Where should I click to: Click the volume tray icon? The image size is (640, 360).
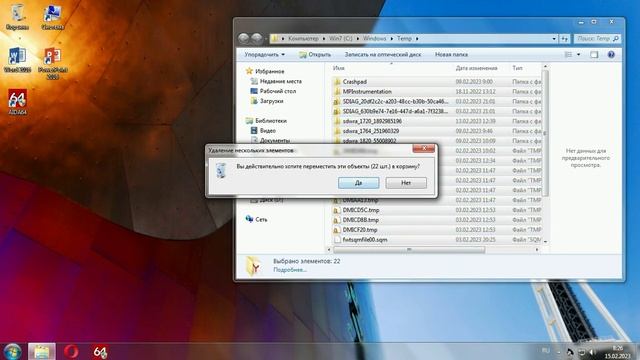[592, 351]
